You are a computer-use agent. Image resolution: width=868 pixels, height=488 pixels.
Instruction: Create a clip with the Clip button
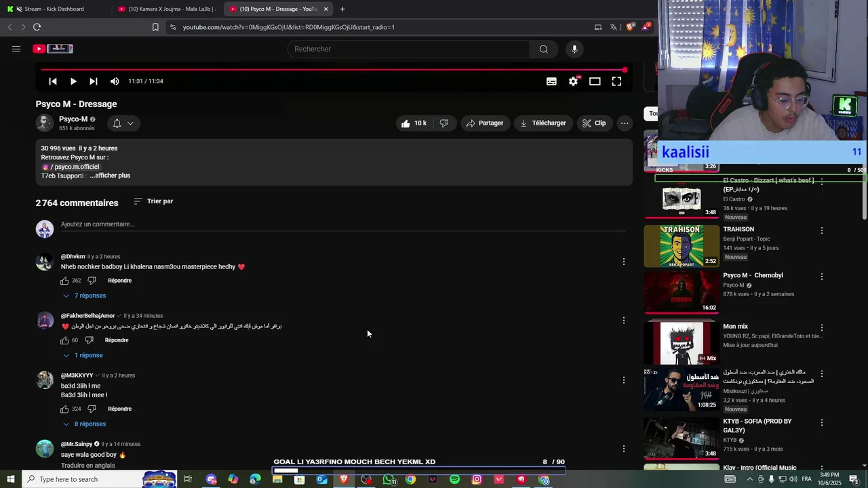click(x=594, y=123)
